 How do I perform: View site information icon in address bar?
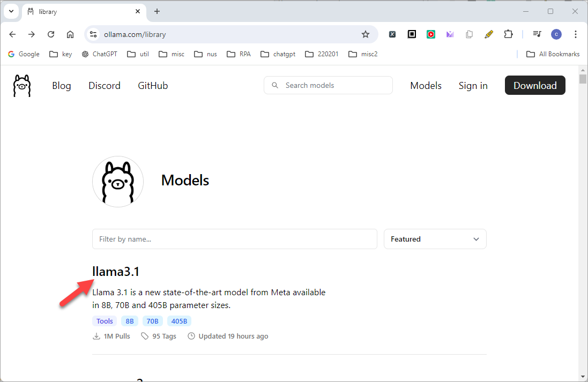pyautogui.click(x=93, y=34)
